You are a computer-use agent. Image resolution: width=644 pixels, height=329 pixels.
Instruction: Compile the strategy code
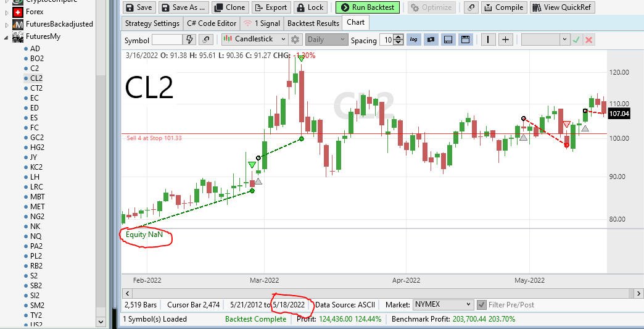504,7
